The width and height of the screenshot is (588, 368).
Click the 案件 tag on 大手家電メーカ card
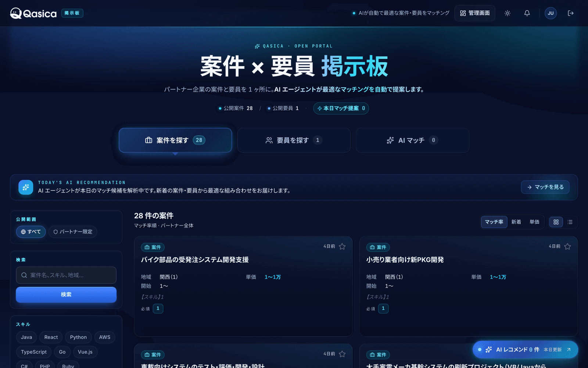[378, 355]
